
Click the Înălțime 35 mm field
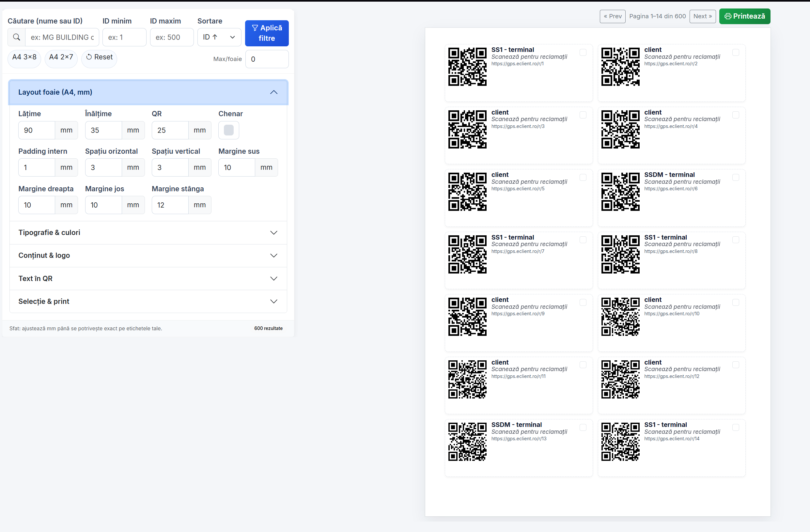[103, 130]
